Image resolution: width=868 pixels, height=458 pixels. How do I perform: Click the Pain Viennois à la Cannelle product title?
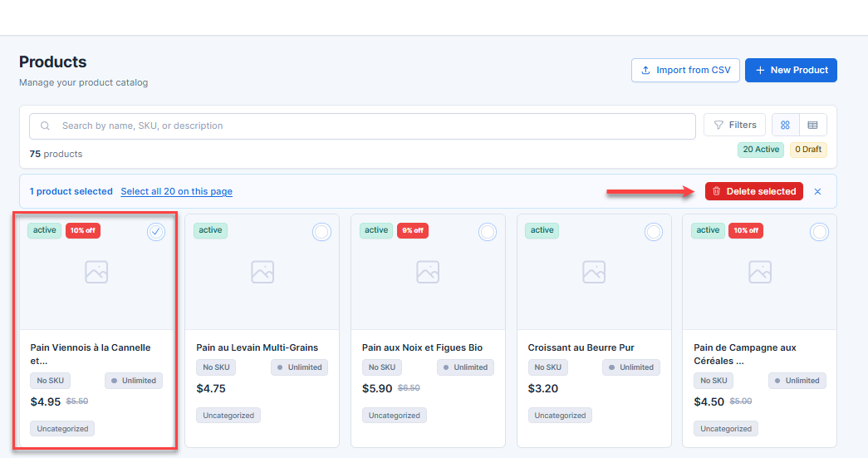pyautogui.click(x=91, y=354)
